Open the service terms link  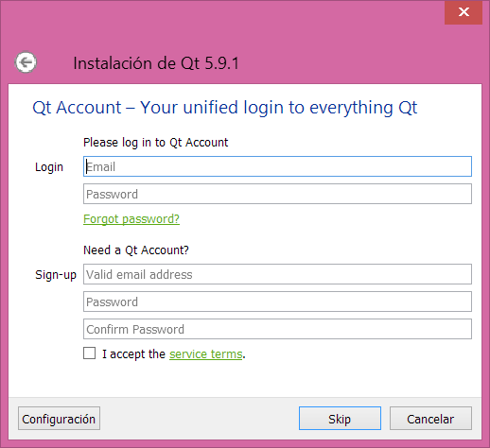[206, 354]
